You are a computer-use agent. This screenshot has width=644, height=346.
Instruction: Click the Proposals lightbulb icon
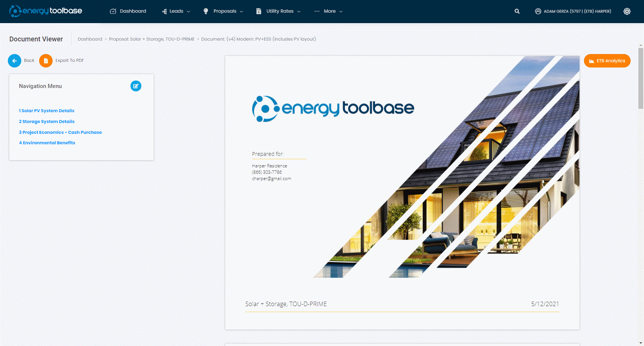[x=206, y=11]
